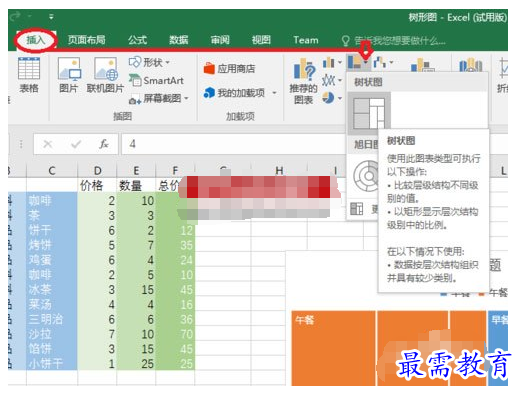Switch to the Team tab
520x396 pixels.
306,40
